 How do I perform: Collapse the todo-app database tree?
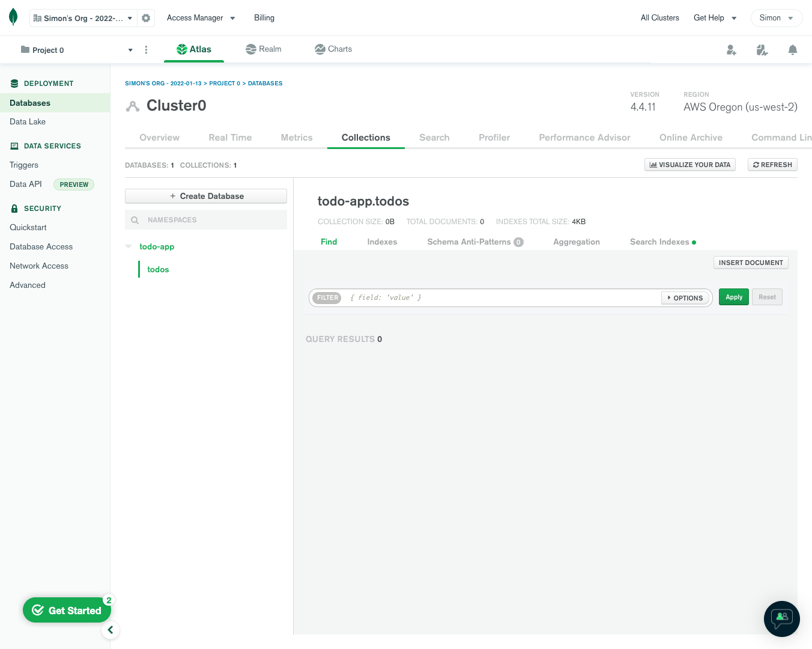[129, 246]
